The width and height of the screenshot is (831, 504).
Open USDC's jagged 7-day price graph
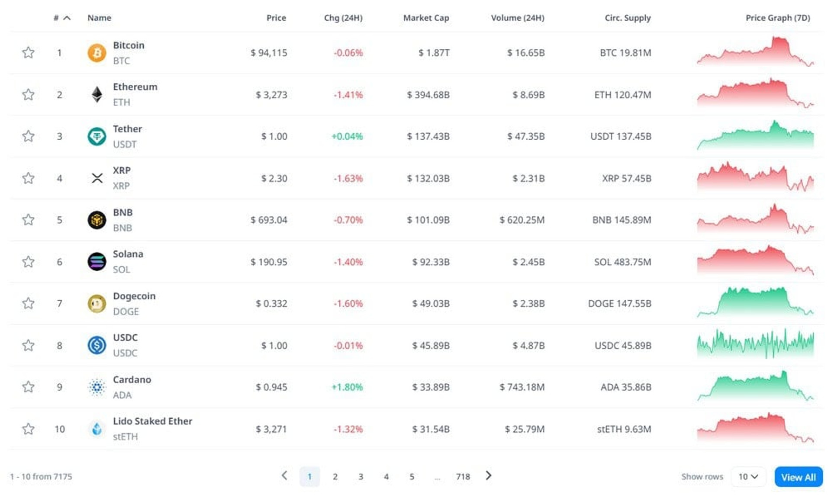click(755, 343)
